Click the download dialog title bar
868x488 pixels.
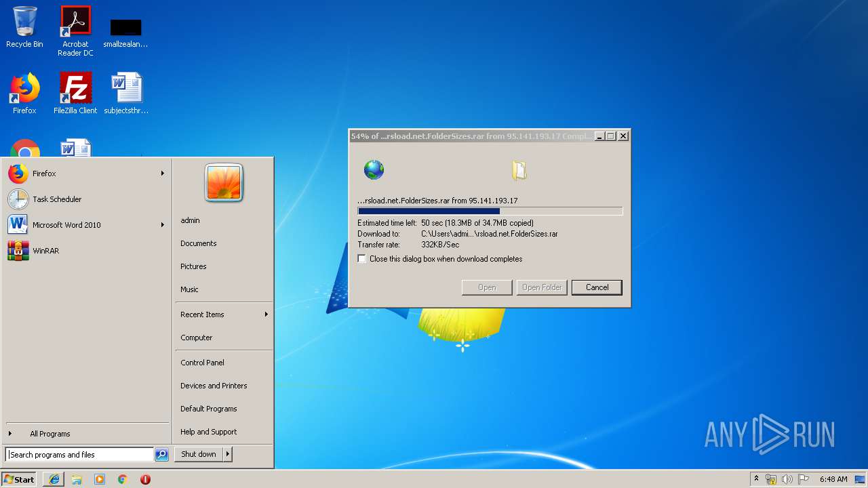tap(472, 136)
